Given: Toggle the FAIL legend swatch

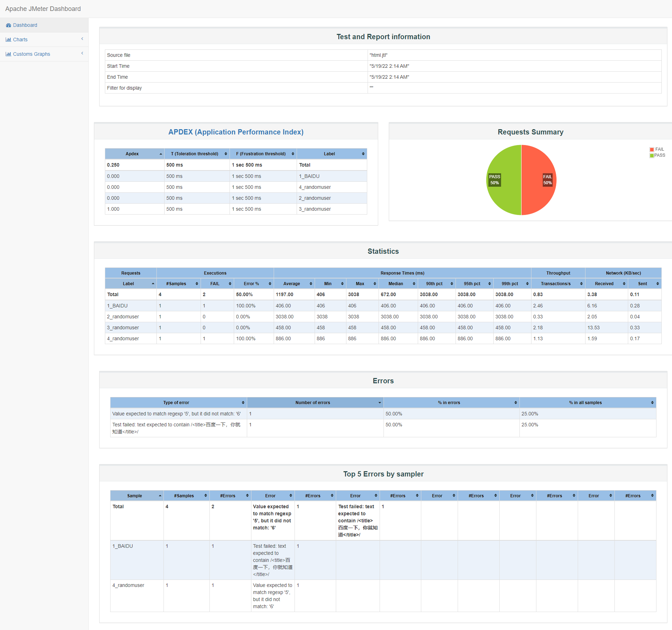Looking at the screenshot, I should point(652,150).
